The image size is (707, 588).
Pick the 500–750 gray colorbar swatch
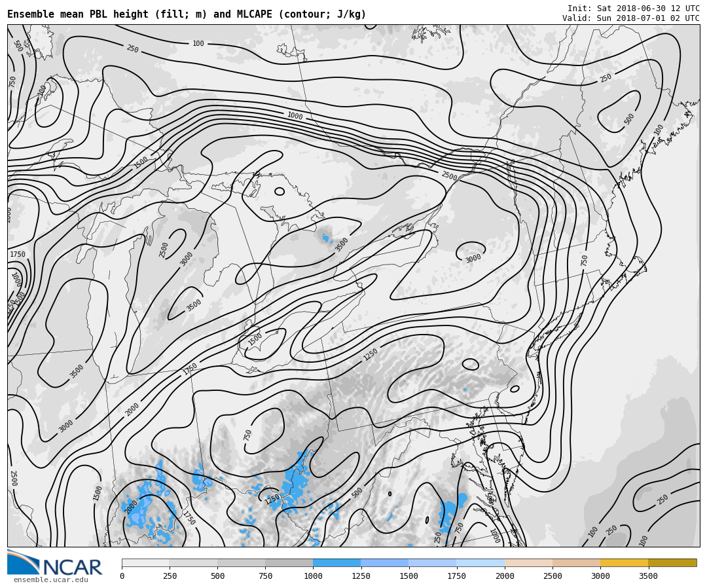coord(241,562)
